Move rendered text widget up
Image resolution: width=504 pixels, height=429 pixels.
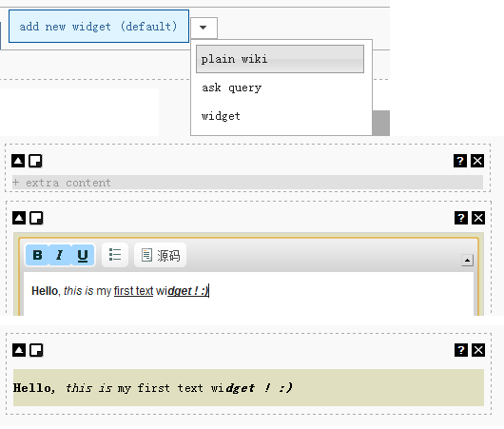point(19,350)
